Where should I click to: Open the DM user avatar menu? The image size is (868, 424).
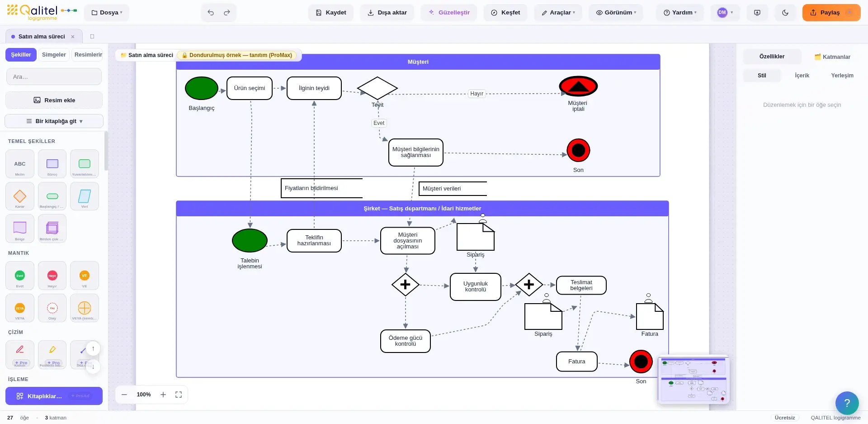[x=725, y=13]
